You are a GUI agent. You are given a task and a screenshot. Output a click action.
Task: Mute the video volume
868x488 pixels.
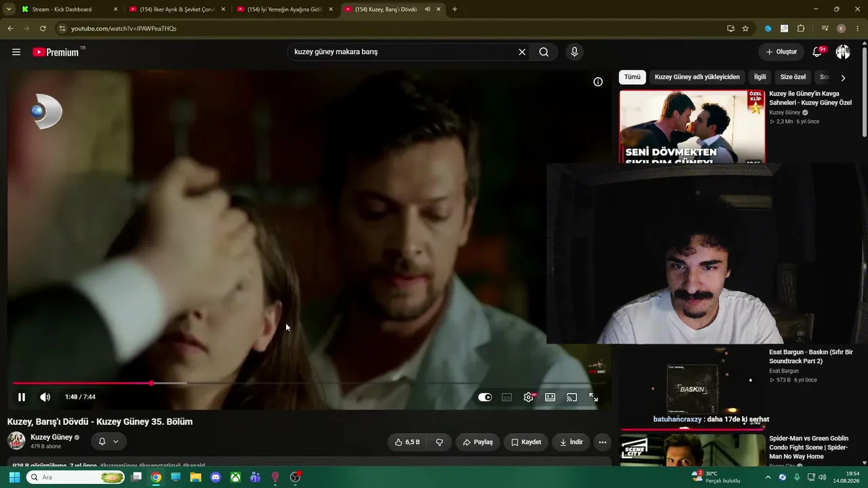click(x=45, y=397)
